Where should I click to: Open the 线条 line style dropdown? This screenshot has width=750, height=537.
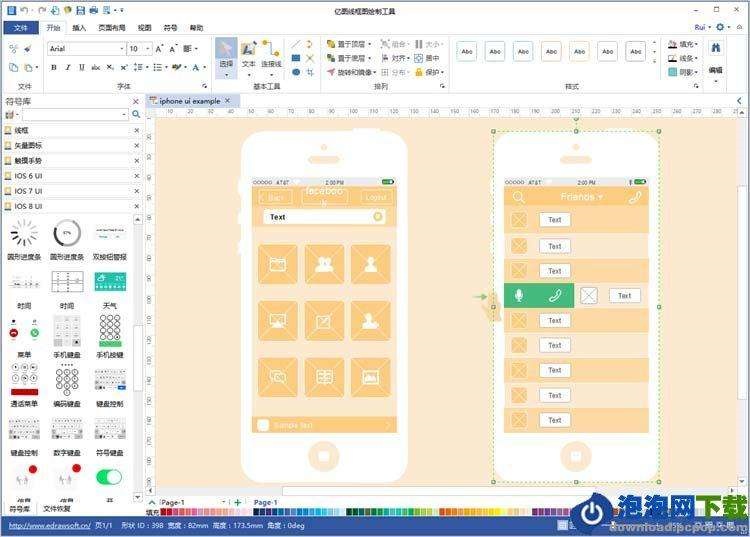[683, 58]
